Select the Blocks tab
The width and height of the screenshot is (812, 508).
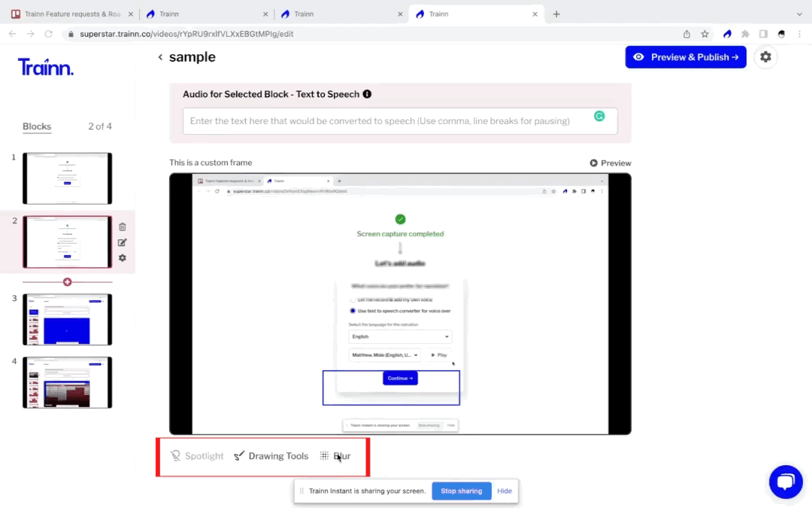point(37,126)
